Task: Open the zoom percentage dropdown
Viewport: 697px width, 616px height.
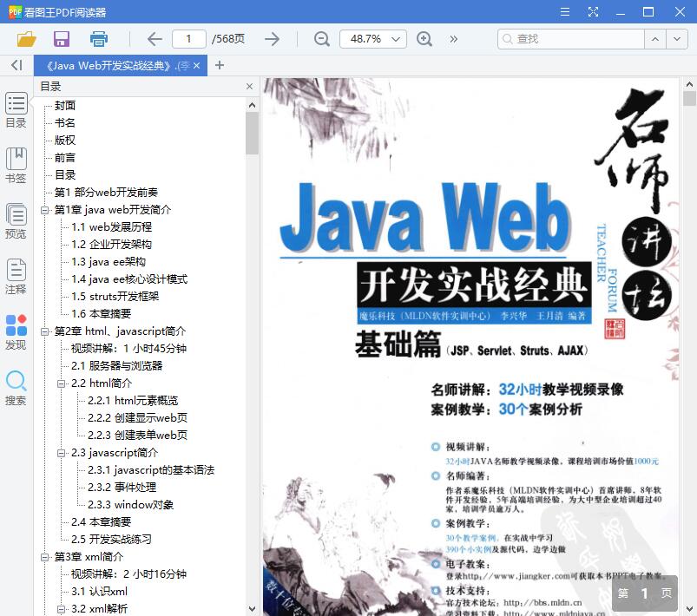Action: (395, 39)
